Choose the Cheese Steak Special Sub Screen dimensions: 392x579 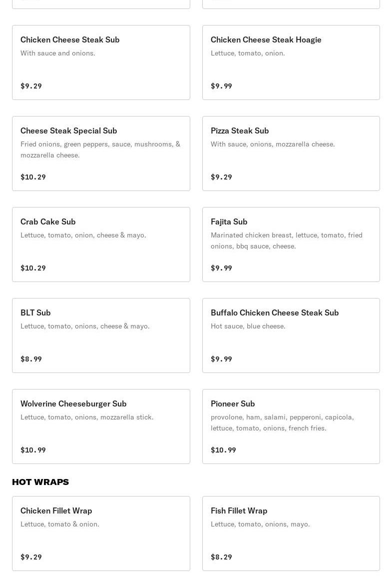[101, 153]
